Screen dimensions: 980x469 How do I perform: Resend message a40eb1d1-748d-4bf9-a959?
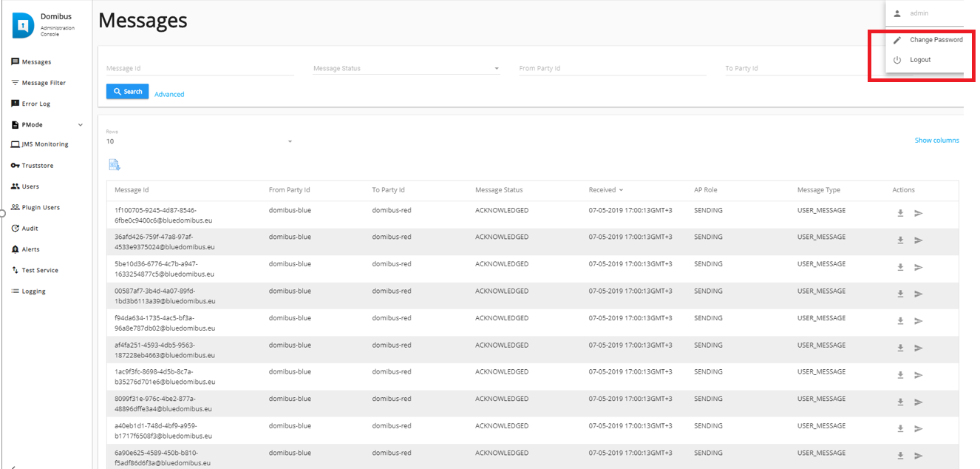click(x=918, y=428)
